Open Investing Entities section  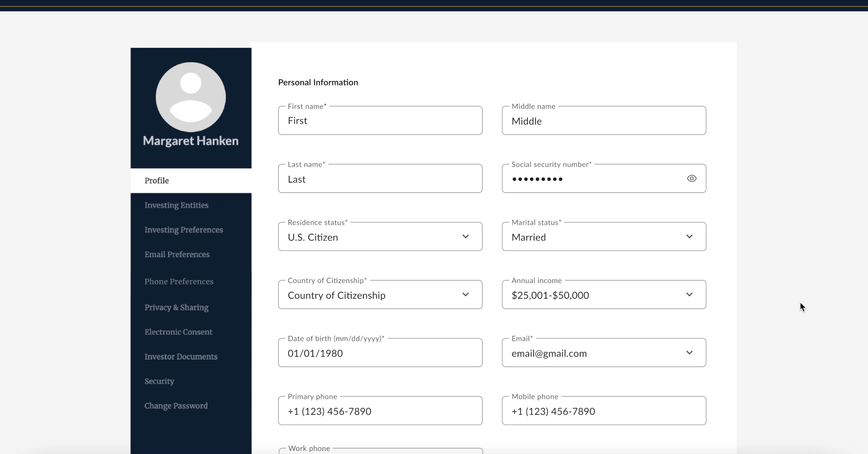[176, 205]
